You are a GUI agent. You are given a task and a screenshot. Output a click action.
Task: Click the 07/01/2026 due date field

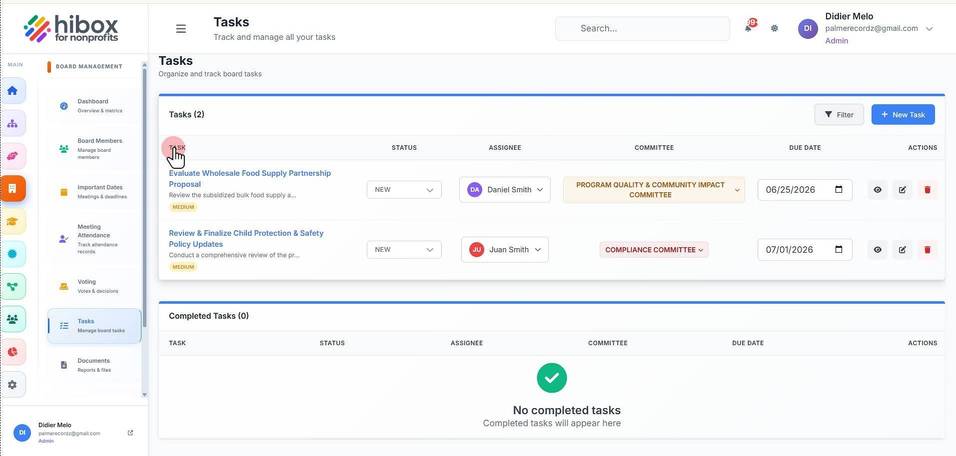coord(805,249)
